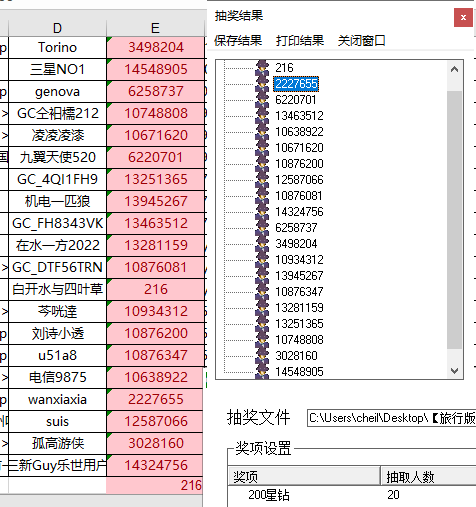Select result 10638922 in the list
This screenshot has width=476, height=507.
(299, 132)
